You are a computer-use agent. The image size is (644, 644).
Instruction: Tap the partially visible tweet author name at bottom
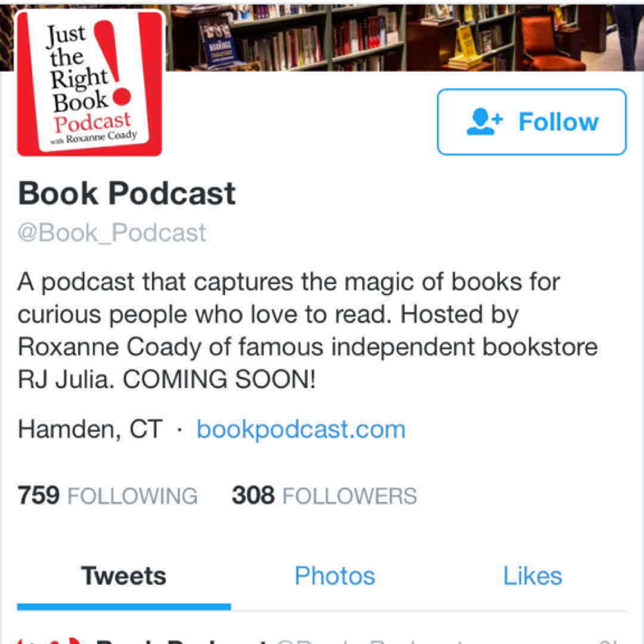click(181, 640)
